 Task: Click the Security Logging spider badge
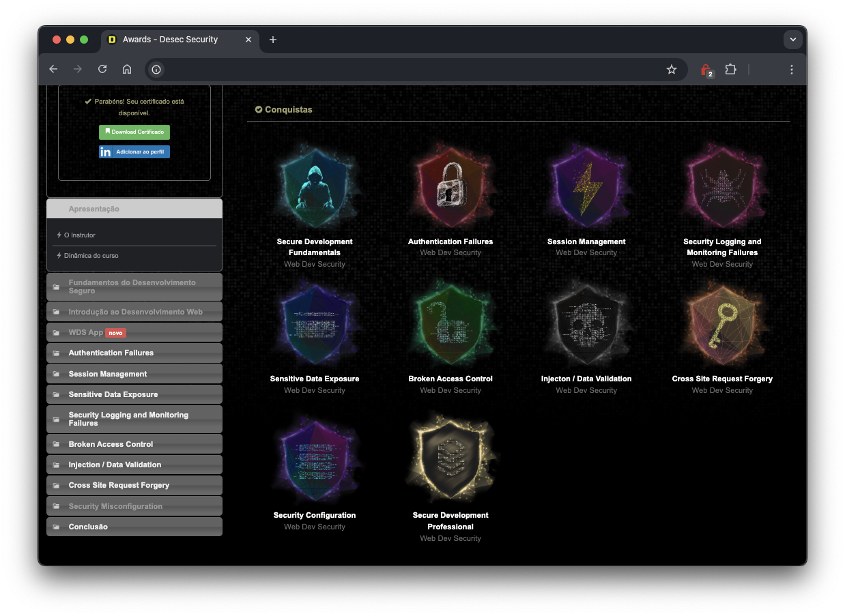point(722,186)
